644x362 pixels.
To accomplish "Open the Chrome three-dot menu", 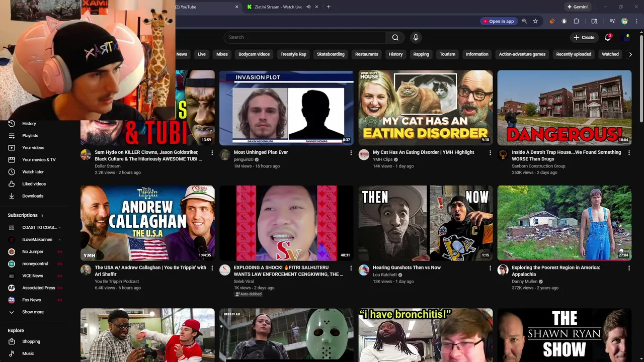I will click(636, 21).
